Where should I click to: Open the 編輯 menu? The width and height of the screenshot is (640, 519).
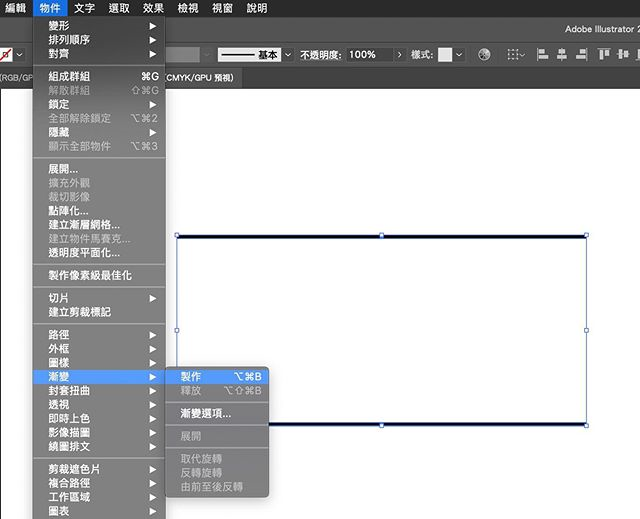click(16, 8)
